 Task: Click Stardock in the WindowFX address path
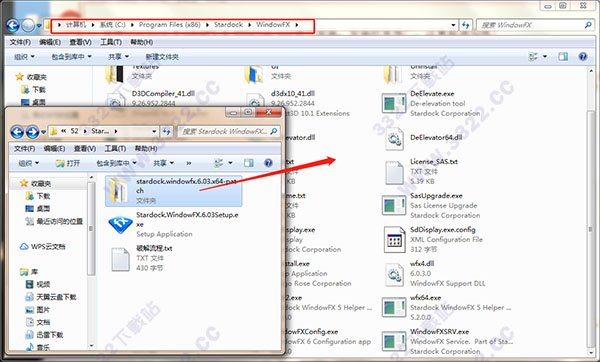pyautogui.click(x=228, y=25)
